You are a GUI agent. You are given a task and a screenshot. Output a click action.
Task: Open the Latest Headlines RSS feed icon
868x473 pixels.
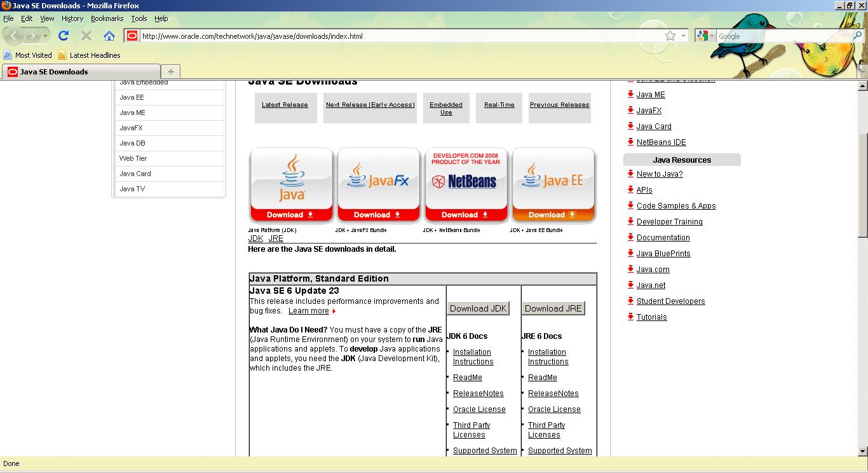pos(62,55)
